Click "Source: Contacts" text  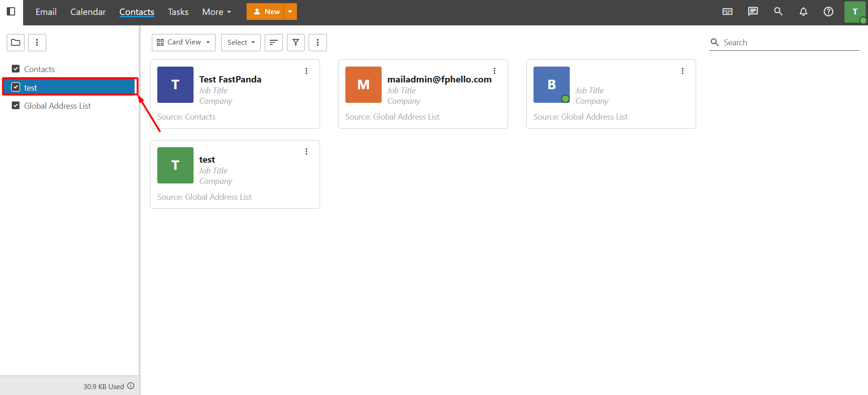[x=186, y=117]
